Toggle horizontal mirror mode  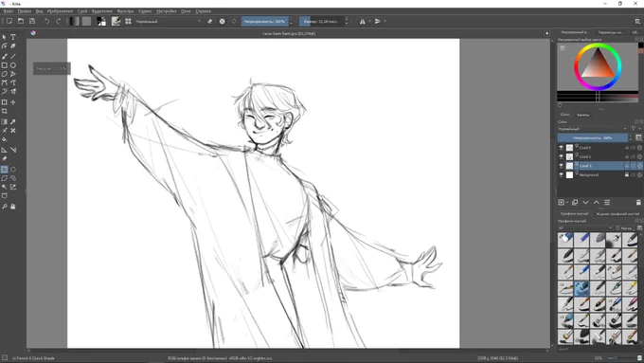coord(363,21)
